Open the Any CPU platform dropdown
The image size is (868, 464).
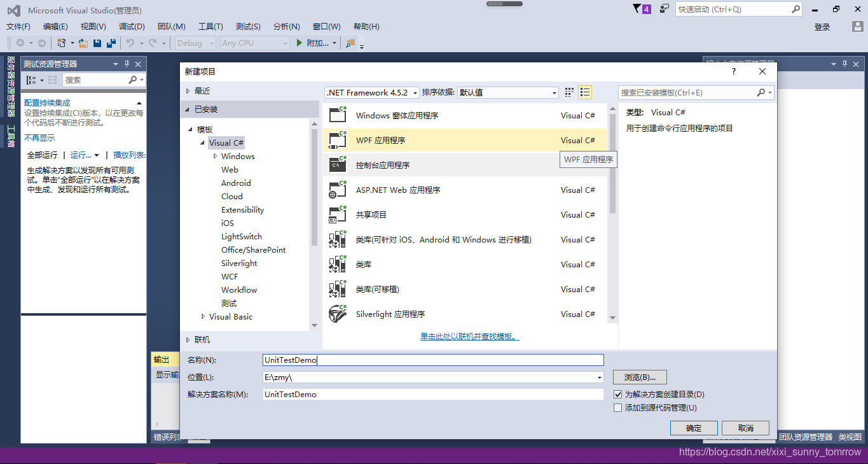point(255,43)
